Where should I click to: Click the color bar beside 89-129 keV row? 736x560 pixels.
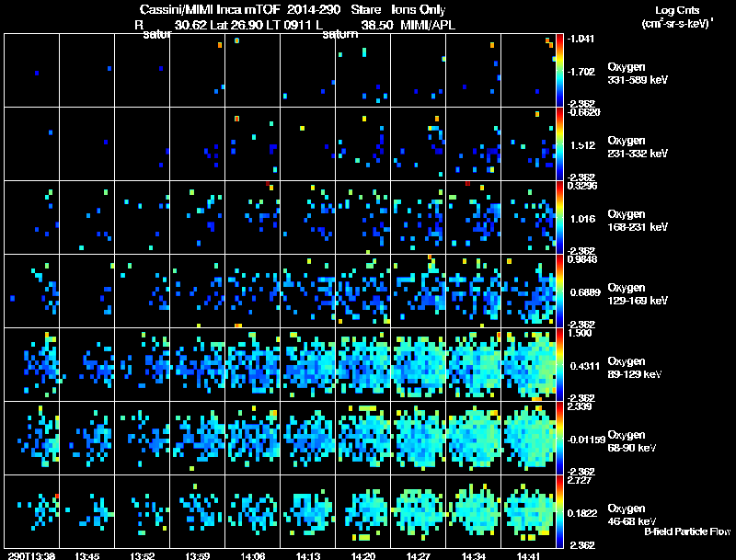click(559, 364)
